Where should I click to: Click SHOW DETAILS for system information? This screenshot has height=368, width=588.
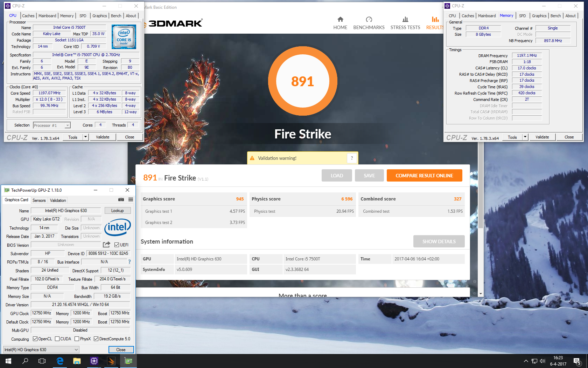(439, 241)
